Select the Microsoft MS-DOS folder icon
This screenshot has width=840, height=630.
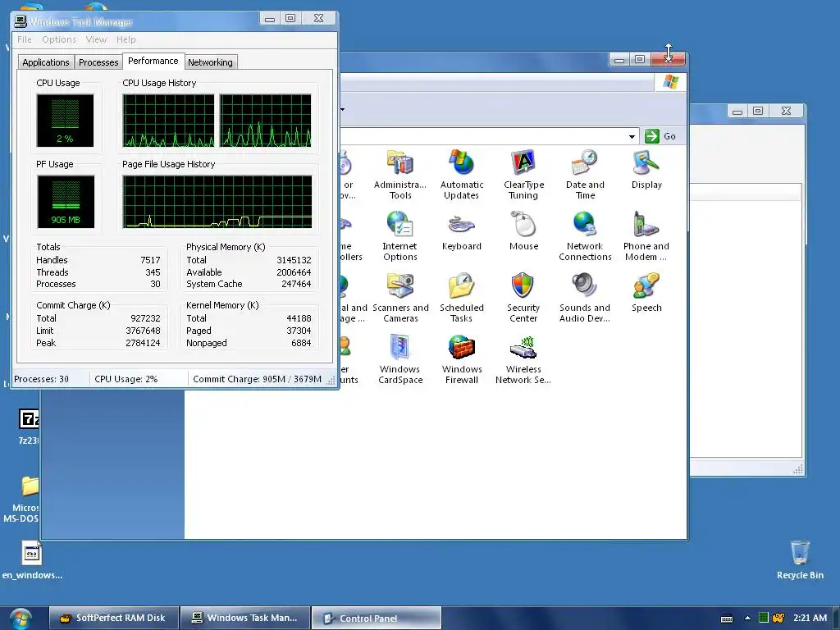point(21,500)
